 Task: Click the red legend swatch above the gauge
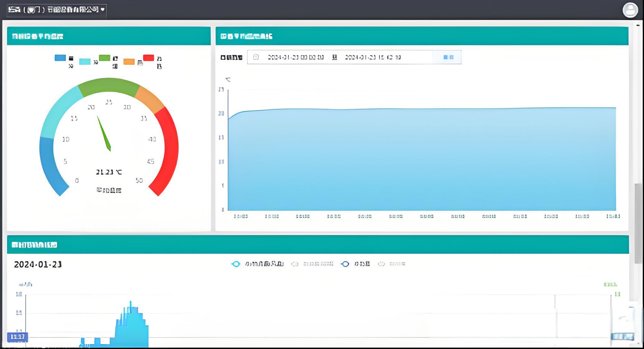click(x=149, y=58)
